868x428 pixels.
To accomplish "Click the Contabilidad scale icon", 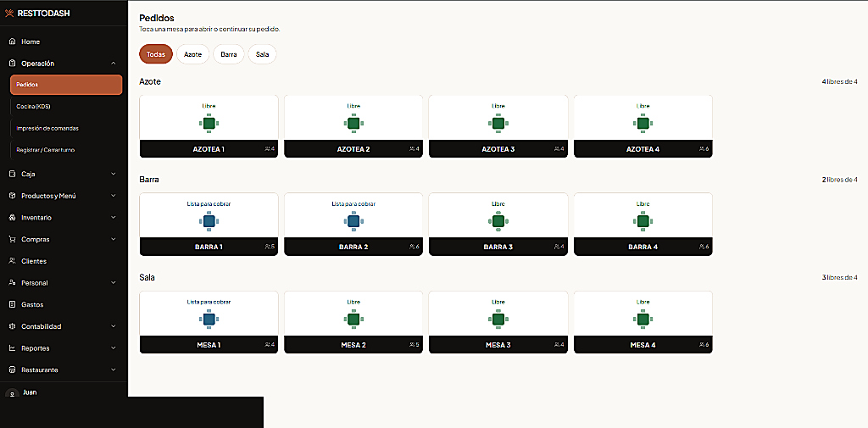I will click(x=12, y=326).
